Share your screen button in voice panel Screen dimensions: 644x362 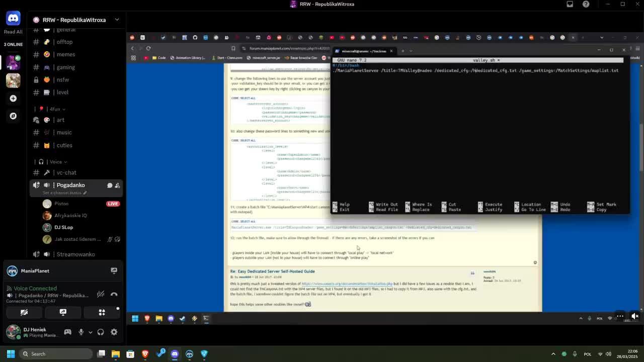coord(63,312)
